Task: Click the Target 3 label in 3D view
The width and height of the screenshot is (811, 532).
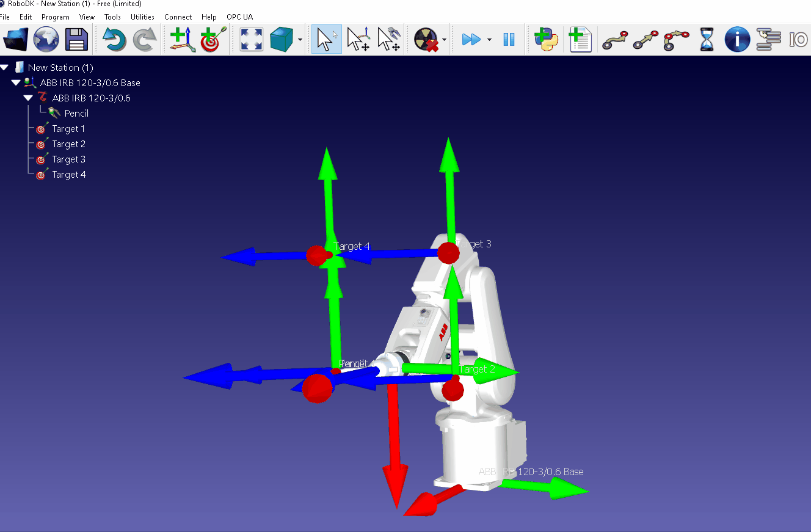Action: click(x=475, y=244)
